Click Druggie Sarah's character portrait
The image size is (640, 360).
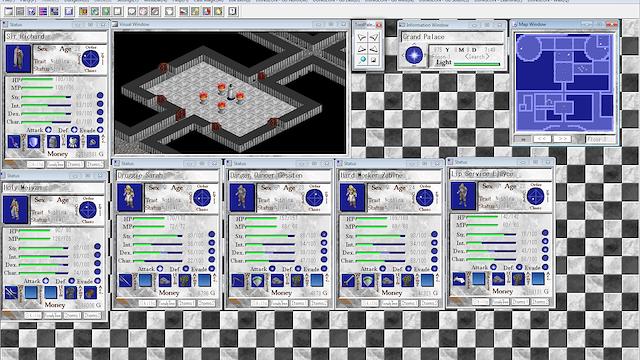(x=130, y=198)
